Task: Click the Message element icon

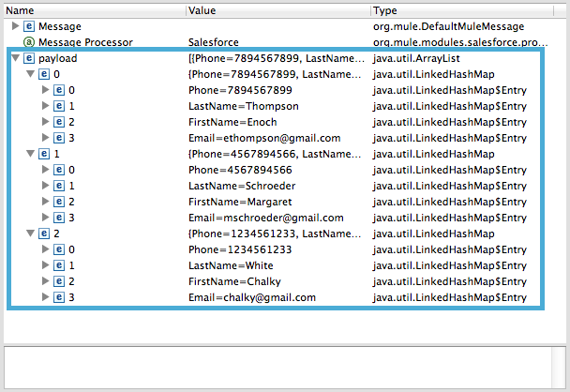Action: pyautogui.click(x=29, y=26)
